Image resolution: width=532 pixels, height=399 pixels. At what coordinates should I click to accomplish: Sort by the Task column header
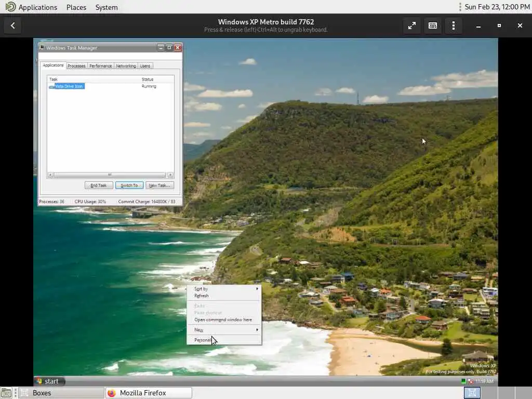[x=94, y=79]
